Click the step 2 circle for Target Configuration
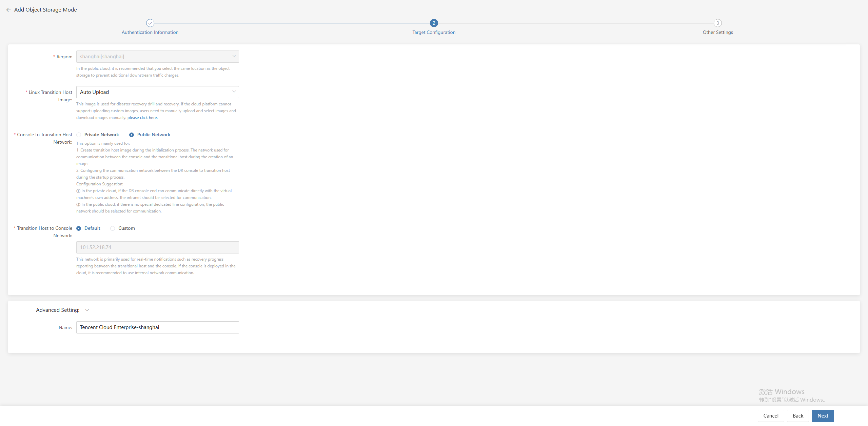 [x=434, y=23]
